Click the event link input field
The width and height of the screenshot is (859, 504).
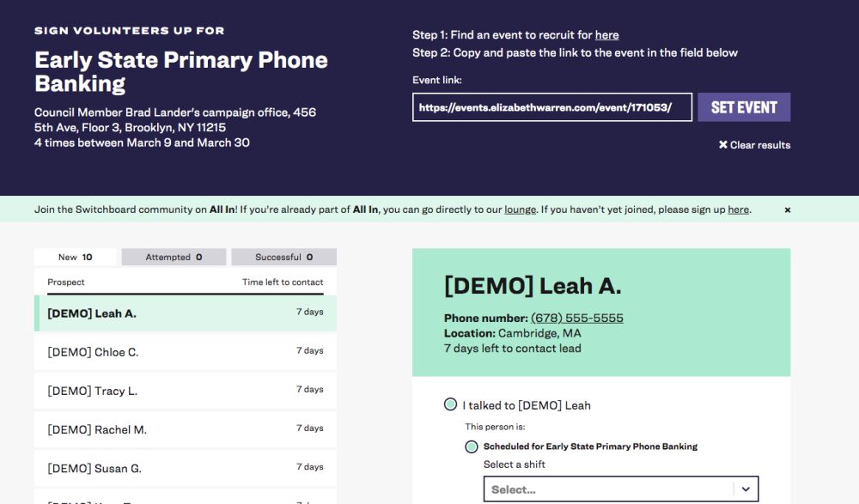[551, 107]
